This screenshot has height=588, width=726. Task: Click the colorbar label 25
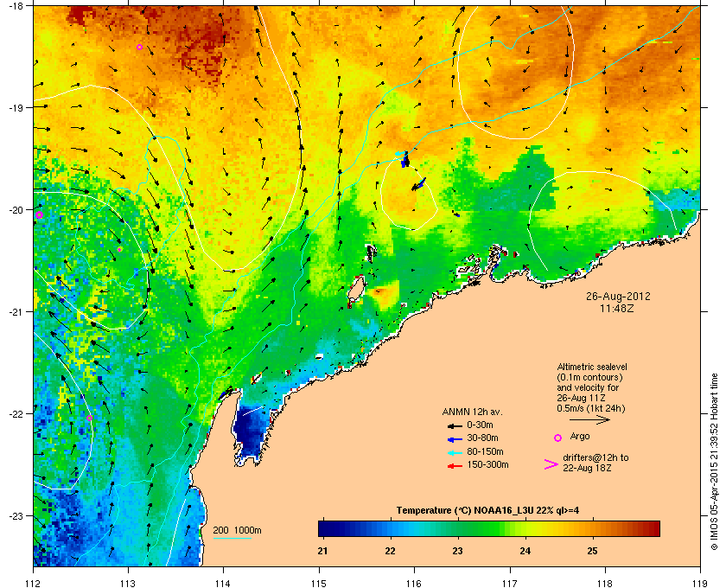tap(592, 551)
